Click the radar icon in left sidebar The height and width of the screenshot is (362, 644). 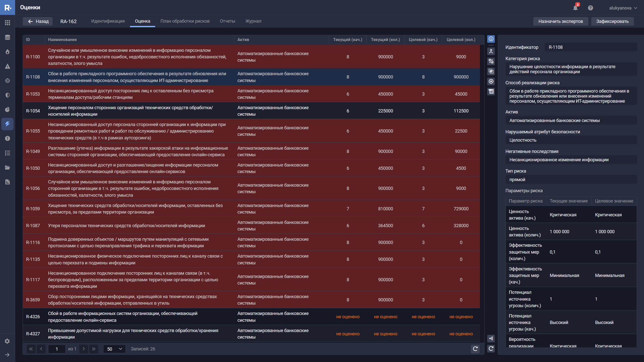[x=7, y=81]
